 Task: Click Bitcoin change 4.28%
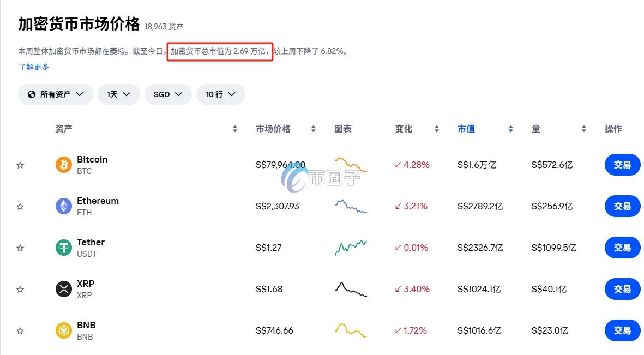(412, 165)
